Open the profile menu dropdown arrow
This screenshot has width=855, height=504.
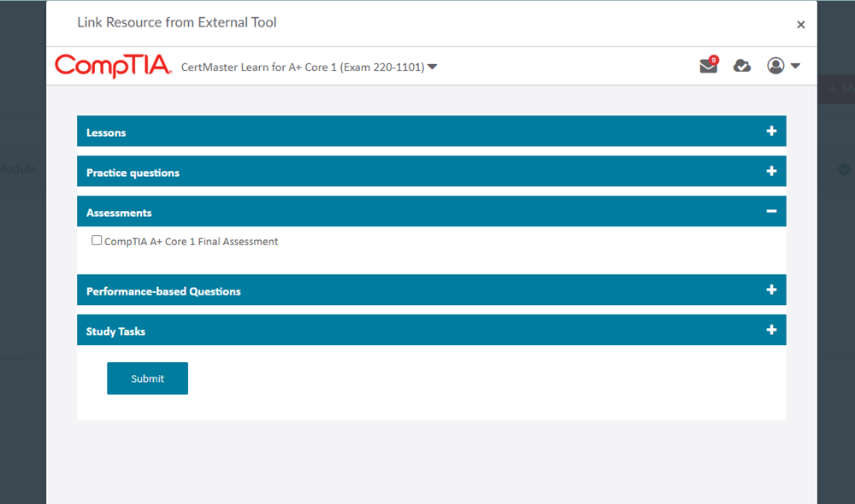tap(796, 66)
